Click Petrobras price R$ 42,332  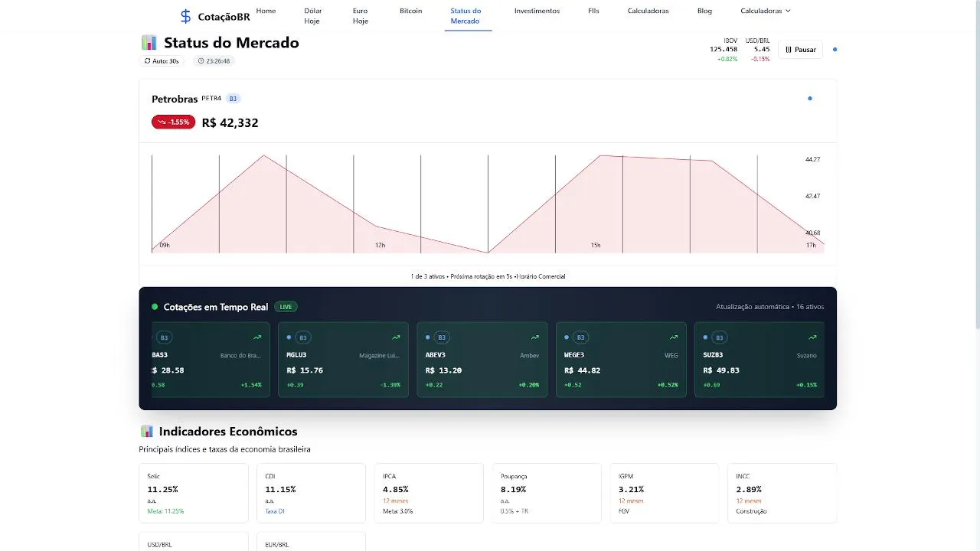click(230, 122)
